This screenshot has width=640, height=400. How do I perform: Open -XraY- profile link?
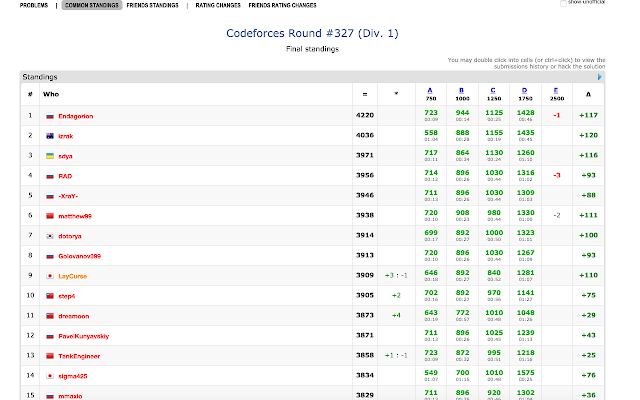coord(68,196)
